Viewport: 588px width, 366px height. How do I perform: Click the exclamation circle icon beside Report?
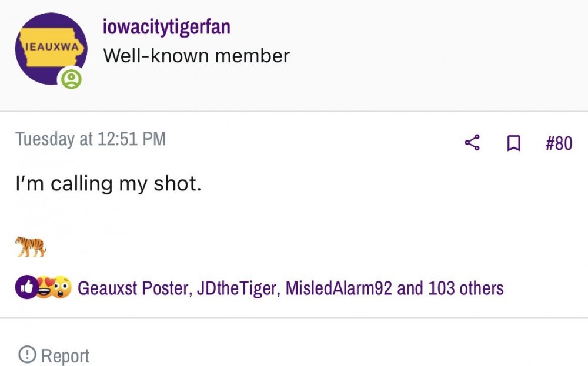(26, 355)
